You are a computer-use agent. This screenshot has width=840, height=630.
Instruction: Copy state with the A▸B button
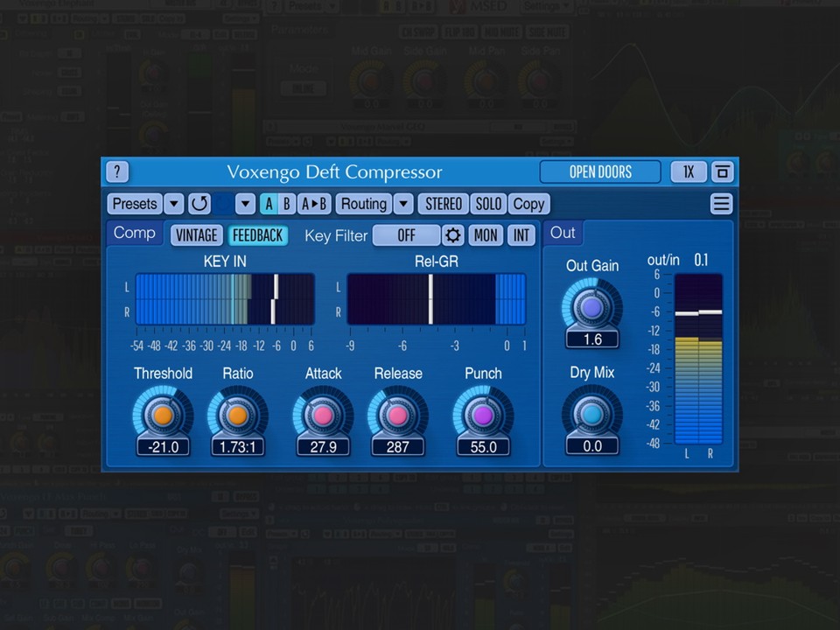314,204
